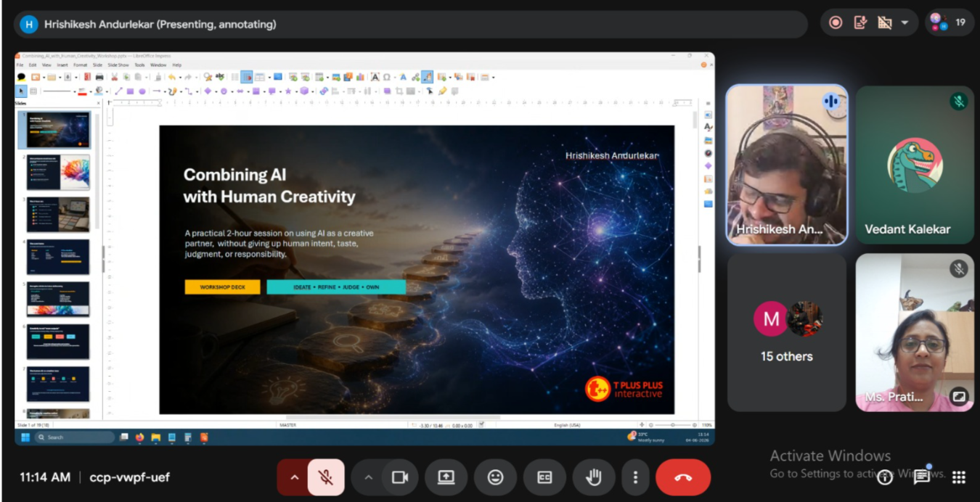Click the Search box in shared taskbar
The height and width of the screenshot is (502, 980).
[x=75, y=437]
